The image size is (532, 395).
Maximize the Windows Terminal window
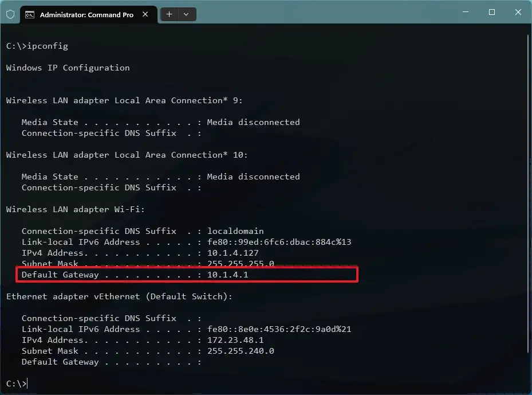pyautogui.click(x=491, y=11)
